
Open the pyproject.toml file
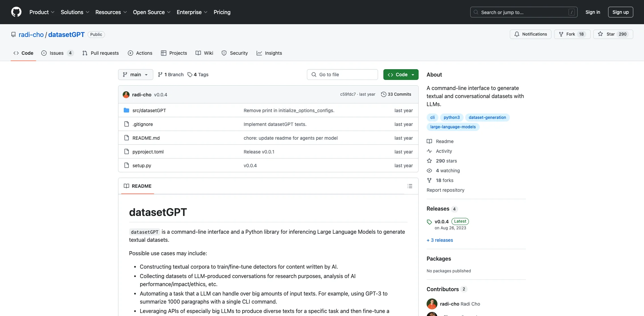[148, 152]
